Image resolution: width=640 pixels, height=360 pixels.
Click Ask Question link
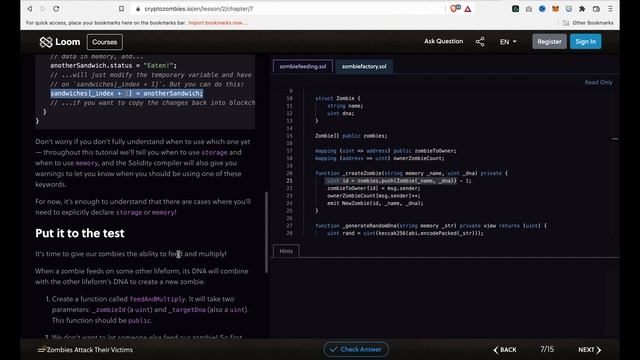(443, 41)
